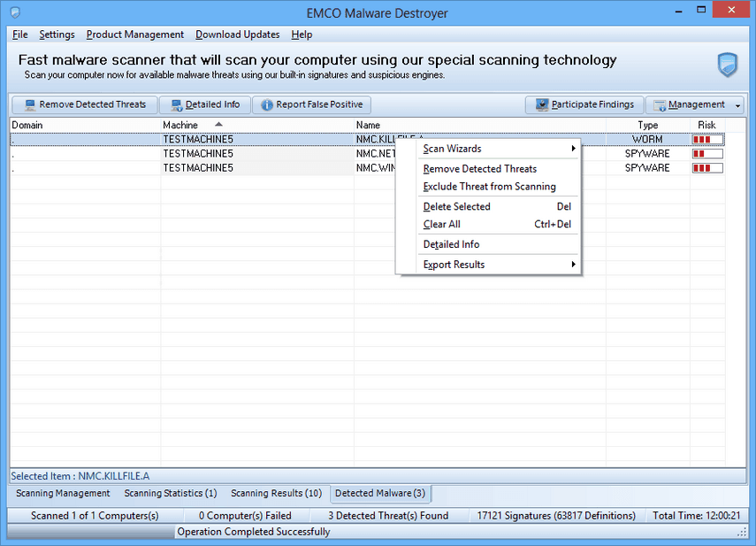Click the Report False Positive button
The image size is (756, 546).
(311, 104)
